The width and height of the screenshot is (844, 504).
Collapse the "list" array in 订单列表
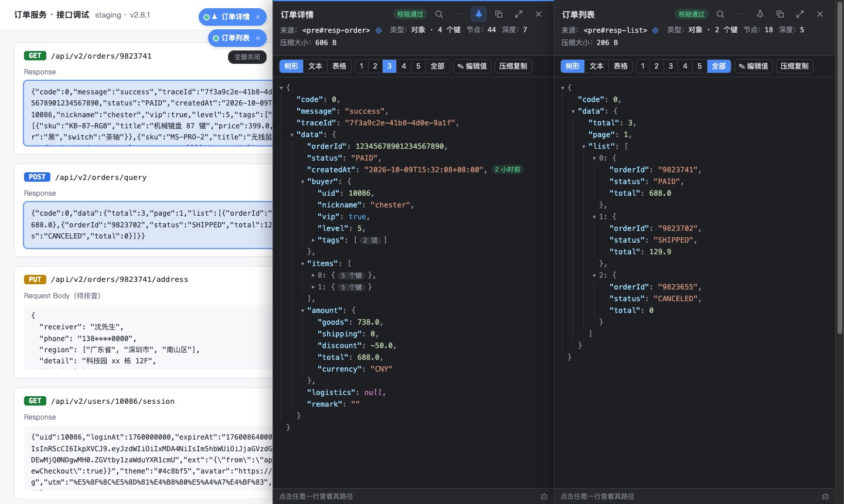point(584,147)
